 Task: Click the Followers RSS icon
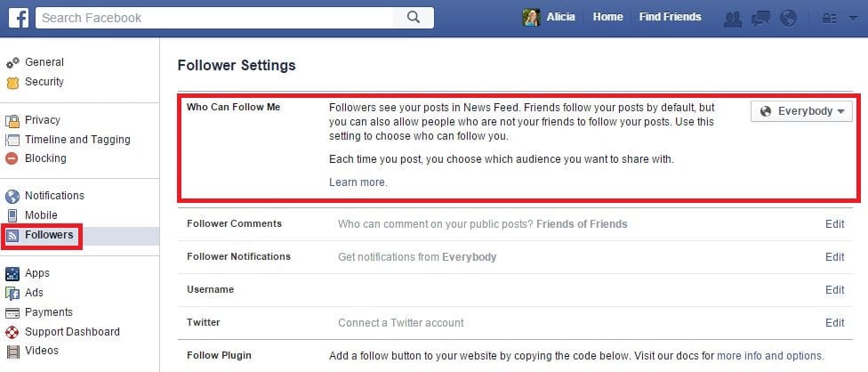click(12, 235)
